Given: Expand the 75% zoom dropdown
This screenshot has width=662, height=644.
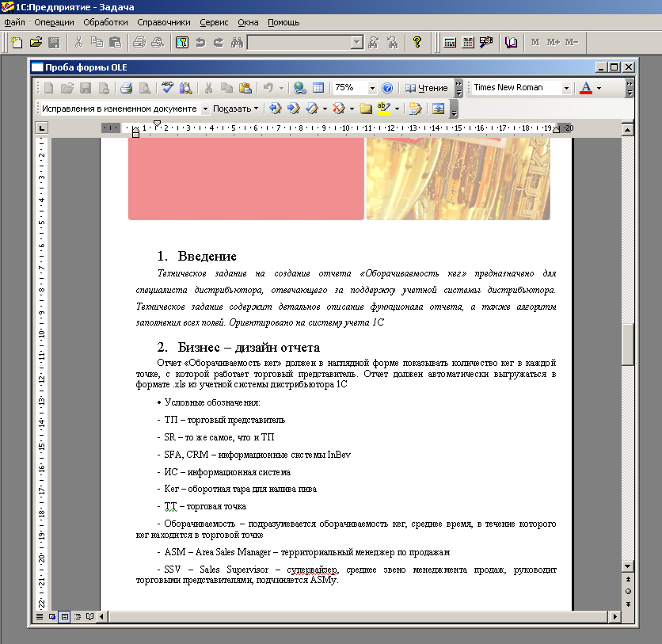Looking at the screenshot, I should coord(372,88).
